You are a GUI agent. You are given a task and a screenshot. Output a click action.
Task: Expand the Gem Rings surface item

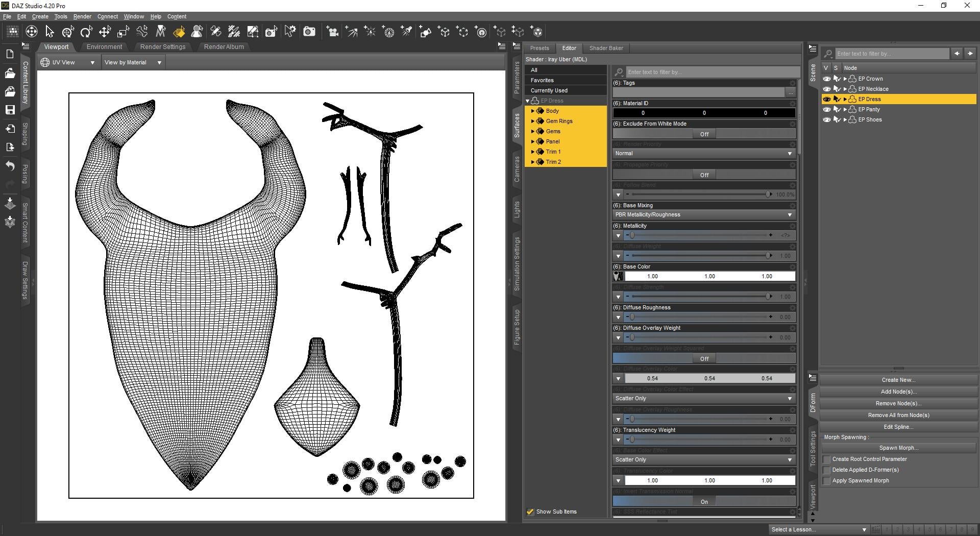(x=533, y=121)
